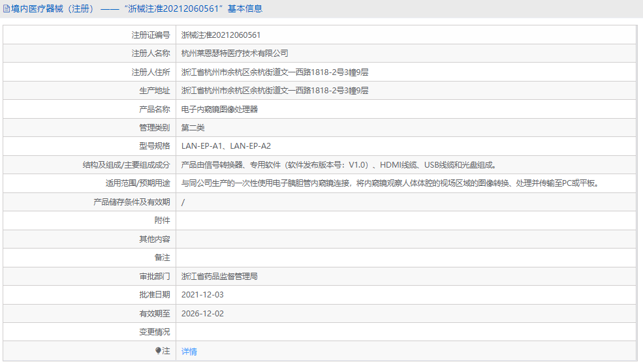643x364 pixels.
Task: Click the 有效期至 label
Action: pos(155,314)
